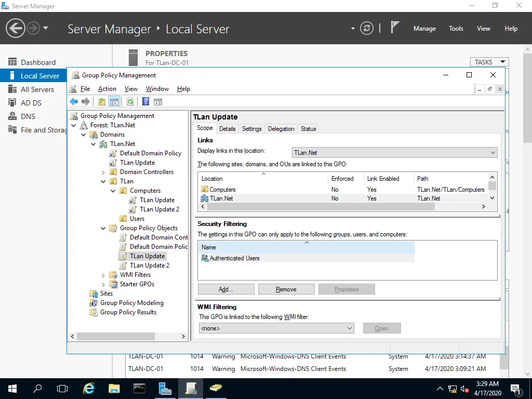Open the WMI filter dropdown showing <none>
The image size is (532, 399).
pyautogui.click(x=276, y=328)
